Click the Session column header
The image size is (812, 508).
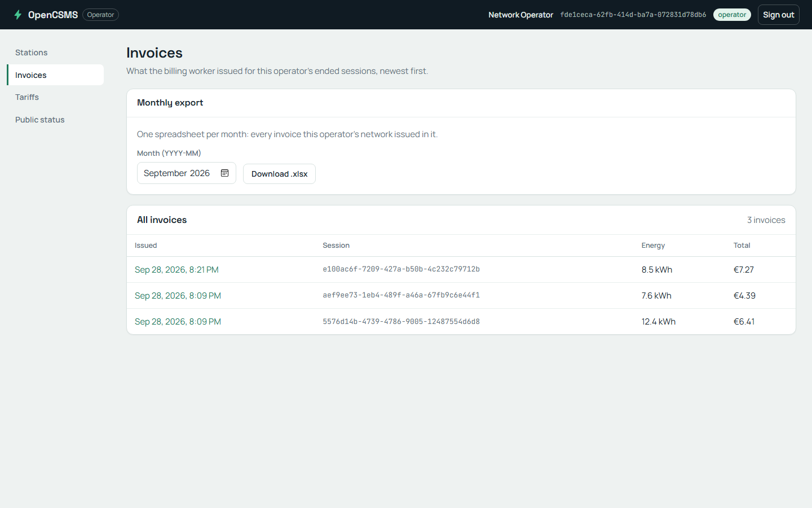click(336, 246)
